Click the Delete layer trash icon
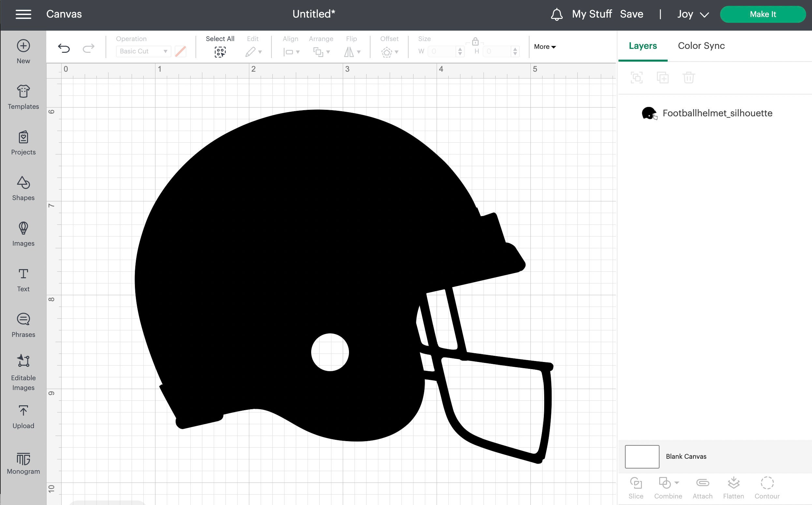Screen dimensions: 812x505 689,78
